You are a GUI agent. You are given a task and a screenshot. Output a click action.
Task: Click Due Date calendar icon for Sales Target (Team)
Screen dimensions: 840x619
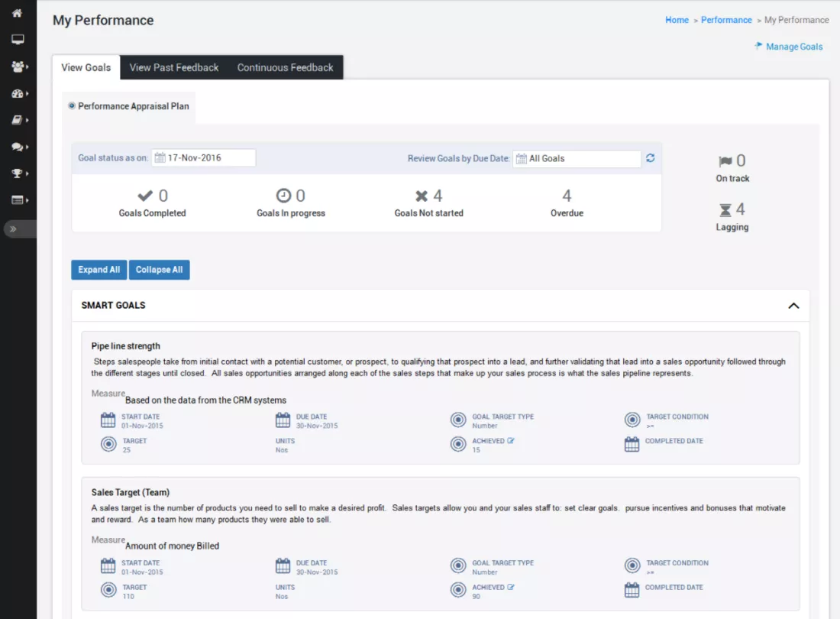(283, 566)
